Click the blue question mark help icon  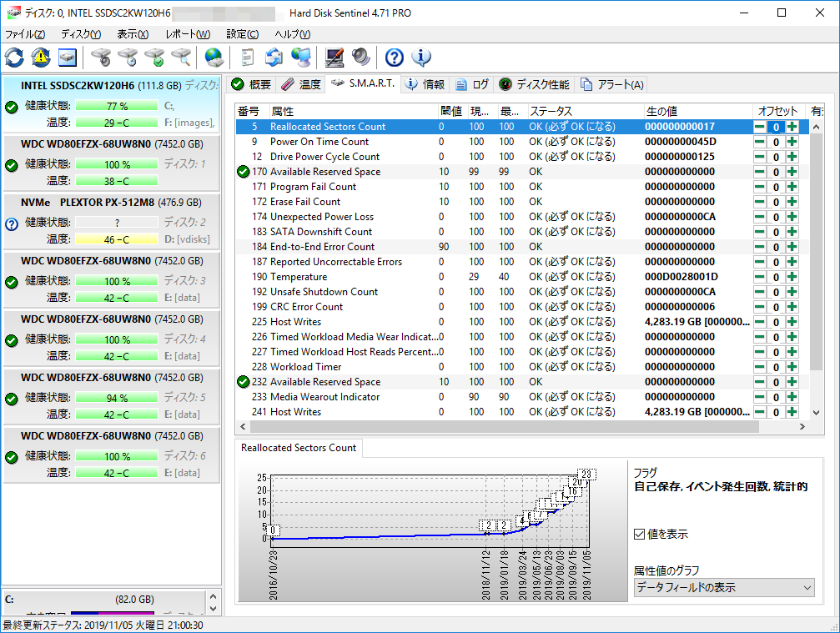pyautogui.click(x=395, y=58)
